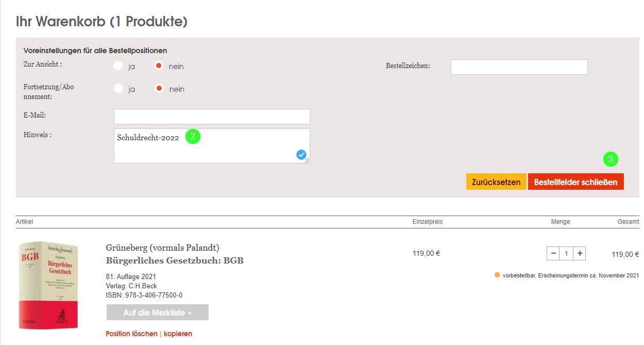Focus the Bestellzeichen input field
Viewport: 644px width, 345px height.
[x=519, y=67]
